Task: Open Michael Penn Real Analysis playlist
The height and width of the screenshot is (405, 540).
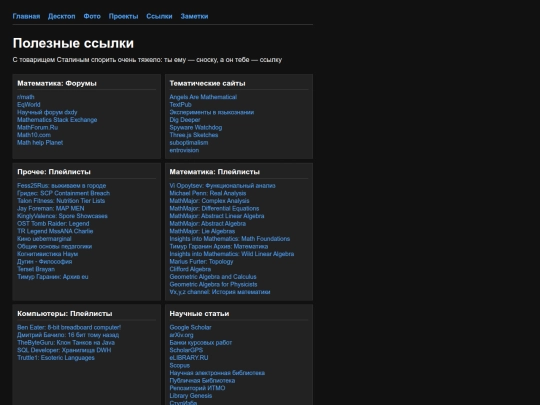Action: point(208,193)
